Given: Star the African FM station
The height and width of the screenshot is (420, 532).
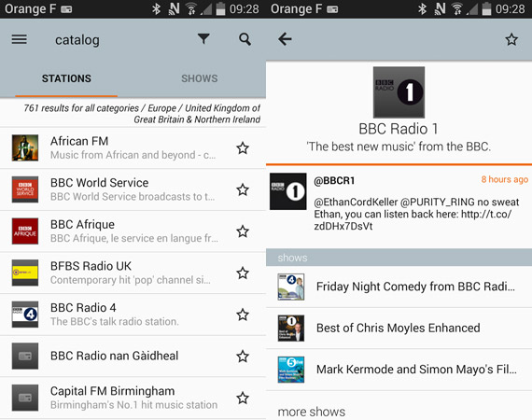Looking at the screenshot, I should click(x=243, y=148).
